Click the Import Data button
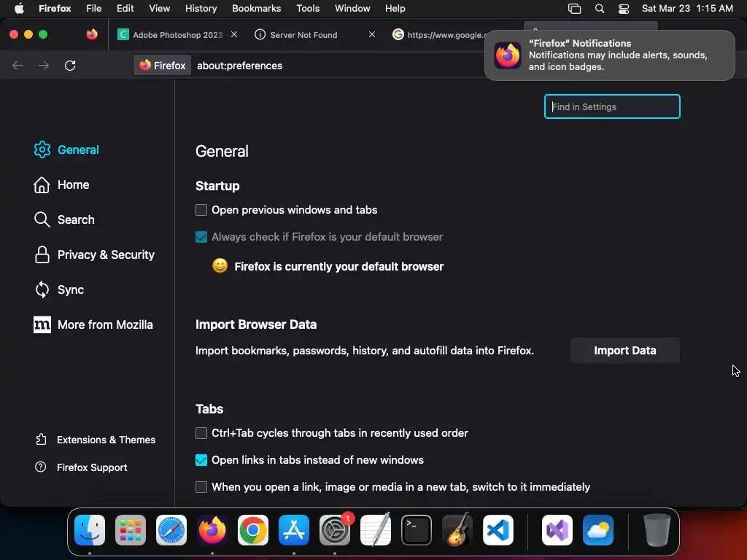Screen dimensions: 747x560 coord(624,351)
